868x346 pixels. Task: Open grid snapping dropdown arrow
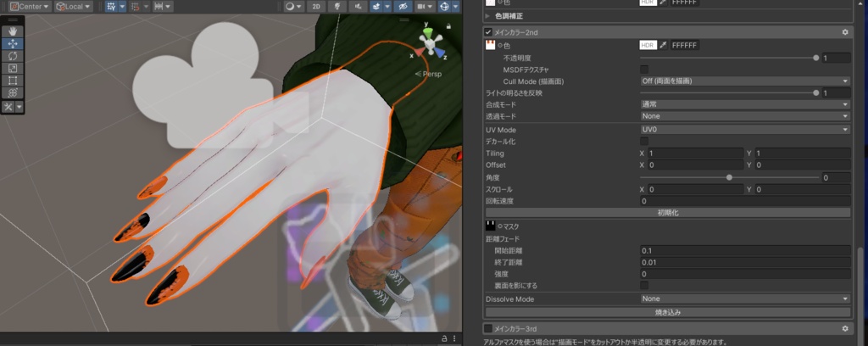coord(122,7)
